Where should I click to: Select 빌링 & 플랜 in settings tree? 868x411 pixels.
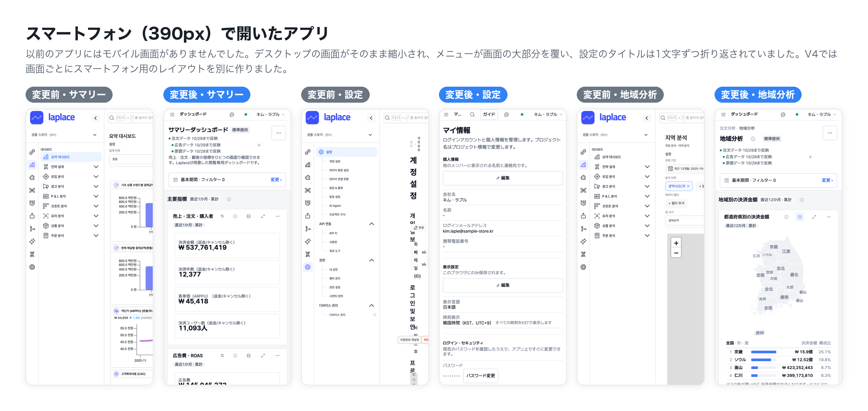click(336, 188)
